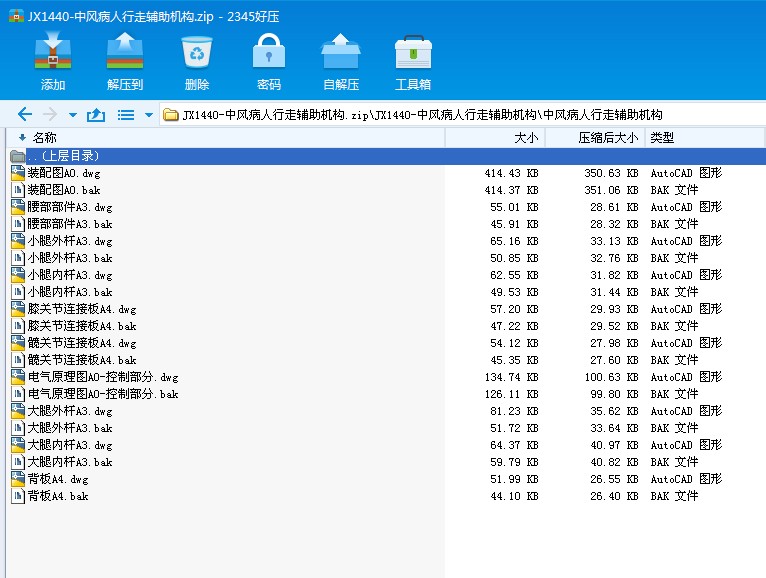
Task: Click the icon of 腰部部件A3.dwg
Action: (x=18, y=207)
